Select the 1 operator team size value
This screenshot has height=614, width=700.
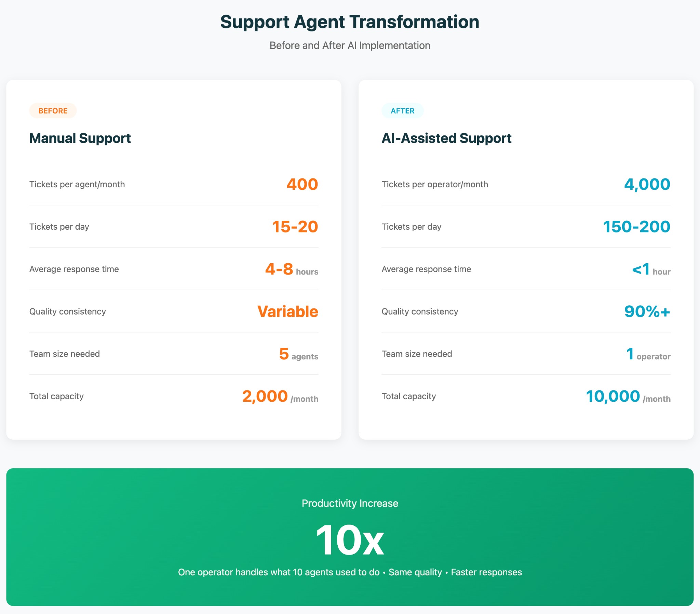(648, 355)
